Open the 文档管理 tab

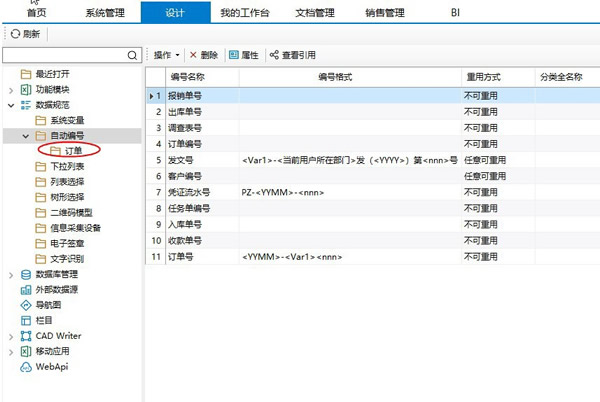tap(311, 12)
